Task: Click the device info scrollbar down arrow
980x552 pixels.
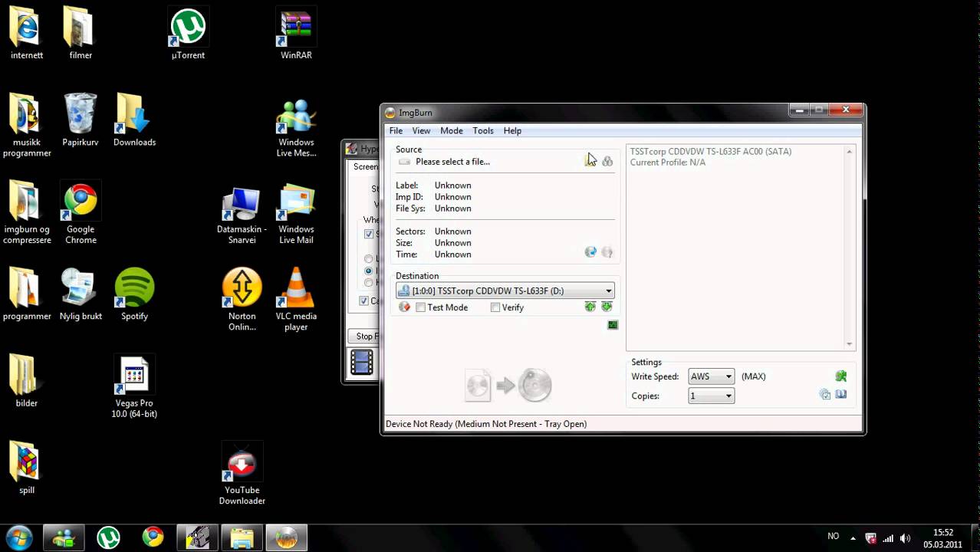Action: pyautogui.click(x=849, y=344)
